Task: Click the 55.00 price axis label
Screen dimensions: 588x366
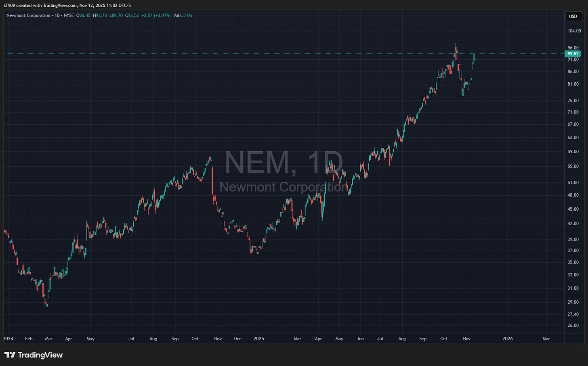Action: (x=573, y=166)
